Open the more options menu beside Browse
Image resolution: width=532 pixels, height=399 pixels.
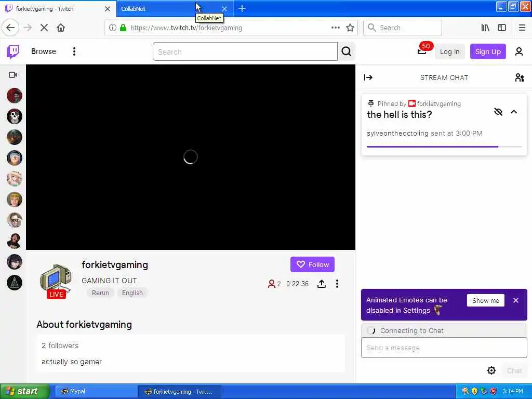coord(74,51)
